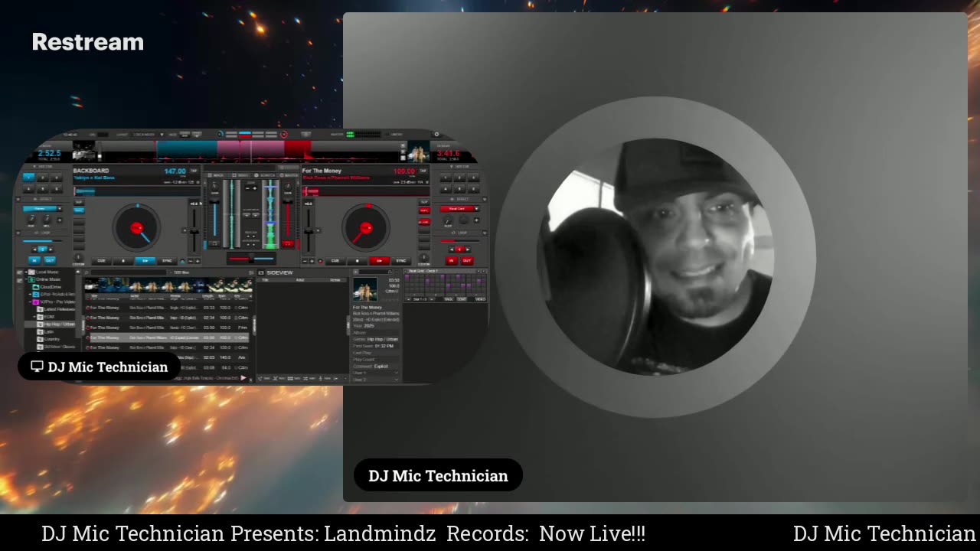
Task: Click the left deck play button
Action: pos(145,261)
